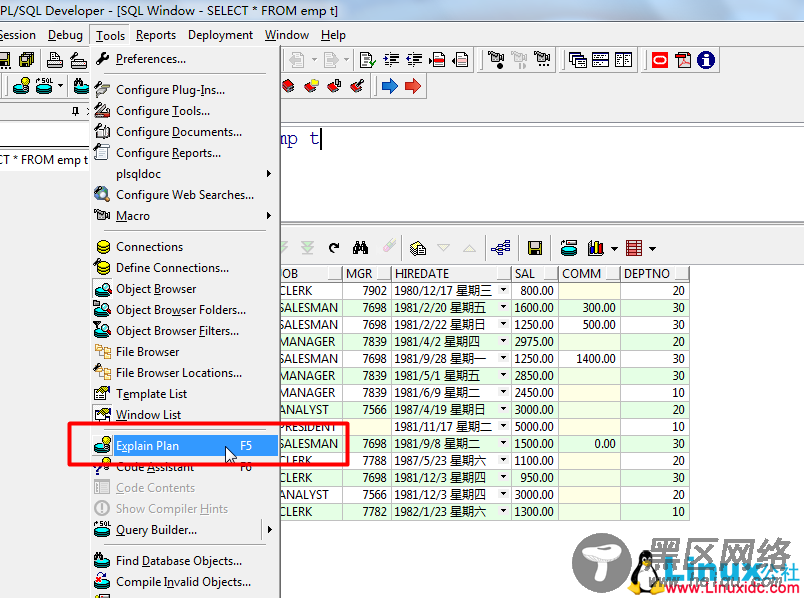Screen dimensions: 804x598
Task: Click the Indent selection toolbar icon
Action: (391, 60)
